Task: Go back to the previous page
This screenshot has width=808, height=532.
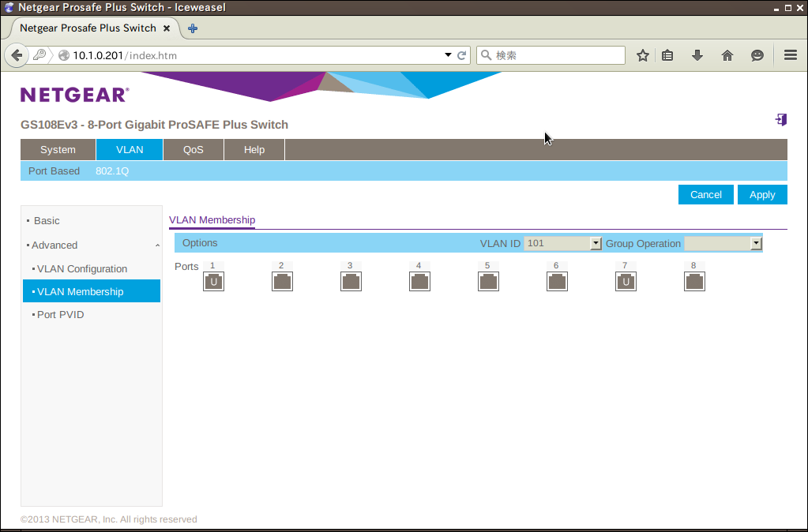Action: 17,55
